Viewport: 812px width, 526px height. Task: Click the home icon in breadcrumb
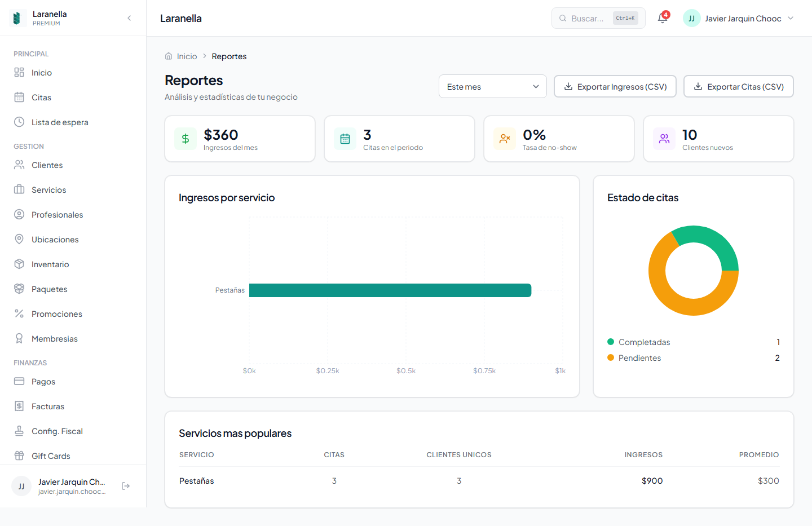[x=169, y=56]
